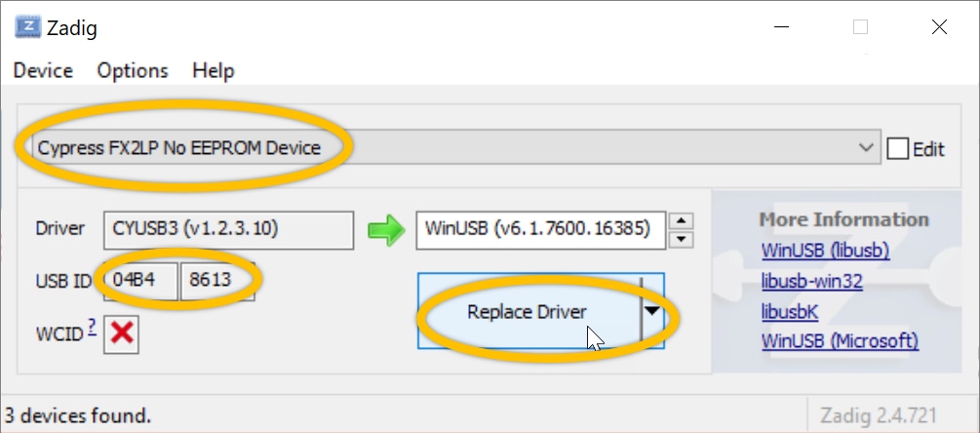Open the Replace Driver split arrow
This screenshot has height=433, width=980.
click(x=652, y=310)
